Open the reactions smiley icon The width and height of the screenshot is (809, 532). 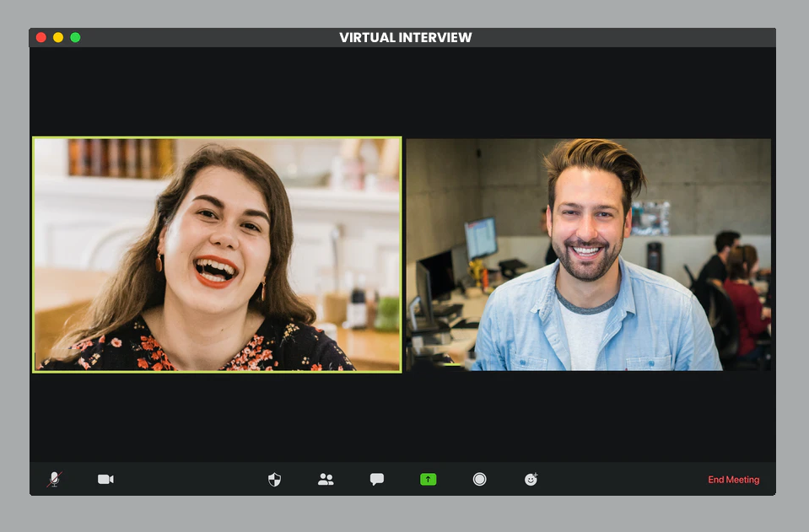tap(531, 480)
